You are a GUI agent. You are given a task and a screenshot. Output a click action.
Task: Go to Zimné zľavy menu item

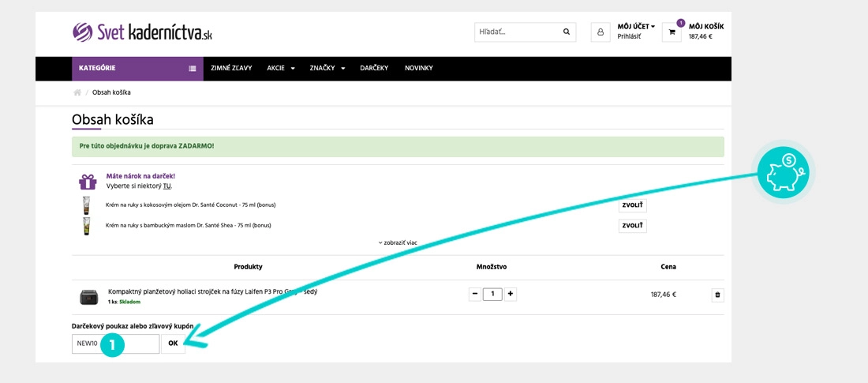point(231,68)
